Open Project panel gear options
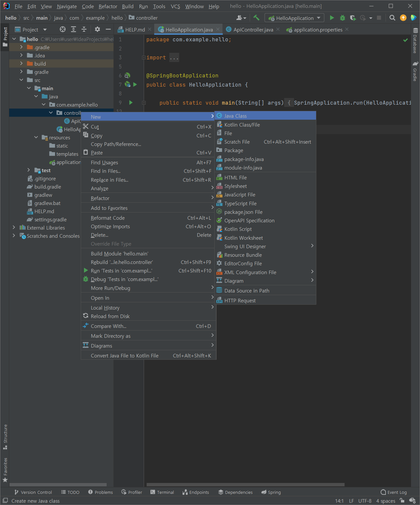Image resolution: width=420 pixels, height=505 pixels. click(97, 29)
